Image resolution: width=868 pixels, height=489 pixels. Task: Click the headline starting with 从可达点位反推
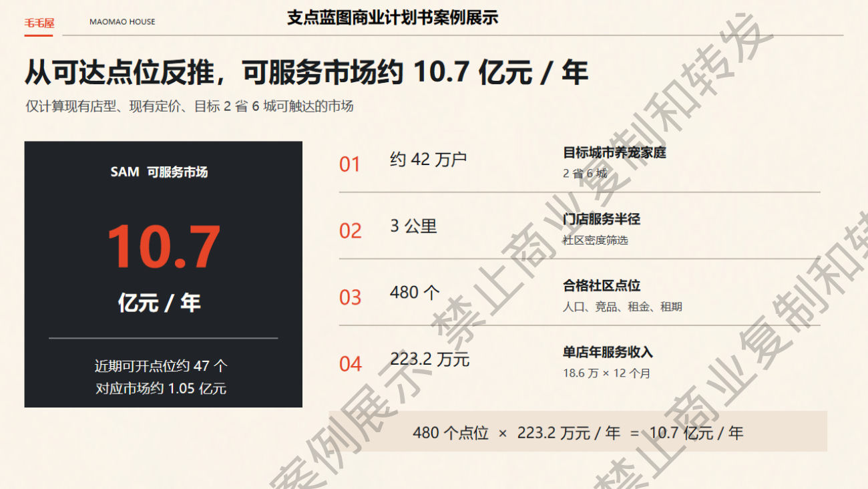pyautogui.click(x=306, y=72)
